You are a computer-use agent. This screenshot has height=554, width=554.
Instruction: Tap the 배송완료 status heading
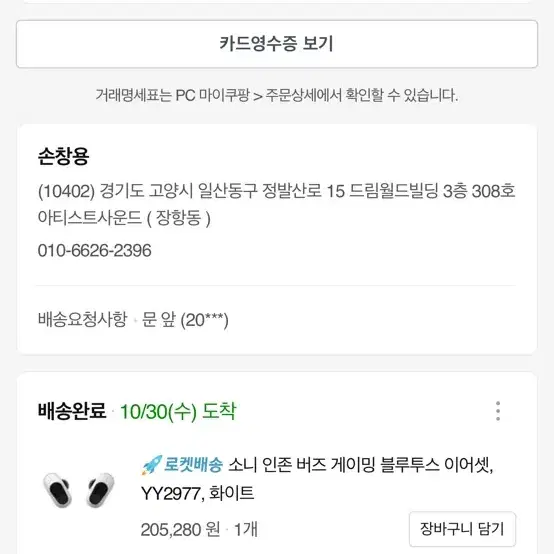[x=72, y=411]
